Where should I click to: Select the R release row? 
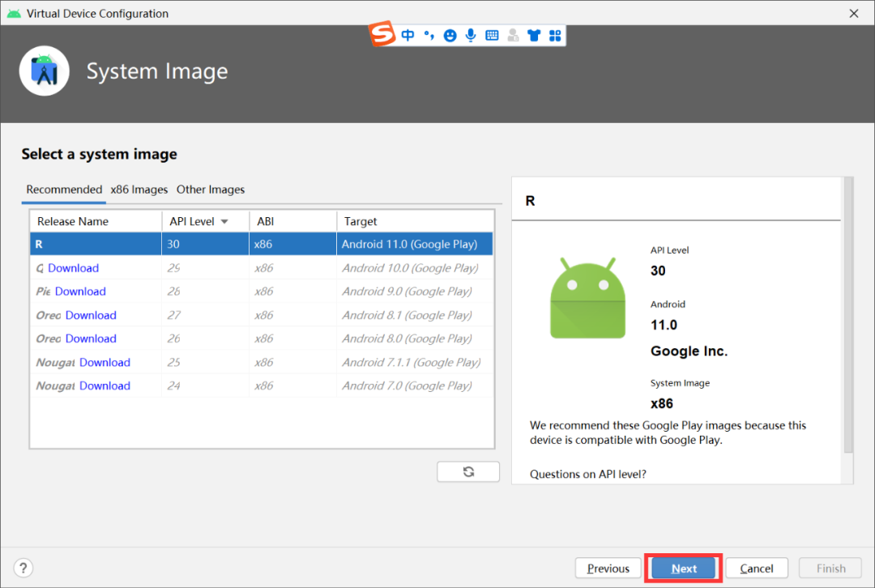[262, 245]
